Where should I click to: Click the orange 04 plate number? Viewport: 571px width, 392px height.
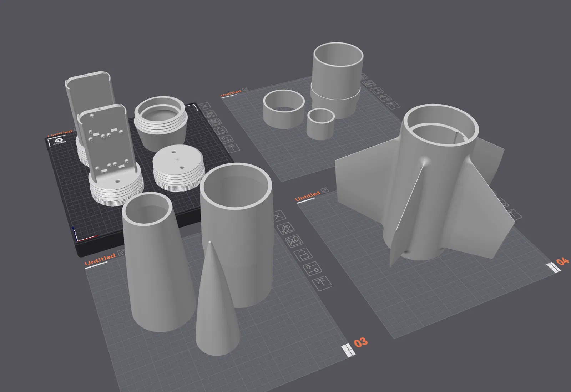pos(562,261)
